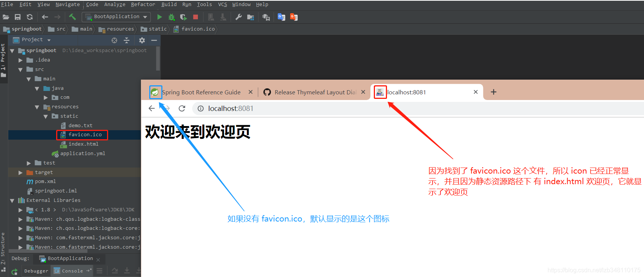Click the Project tree vertical scrollbar
This screenshot has height=277, width=644.
click(158, 59)
